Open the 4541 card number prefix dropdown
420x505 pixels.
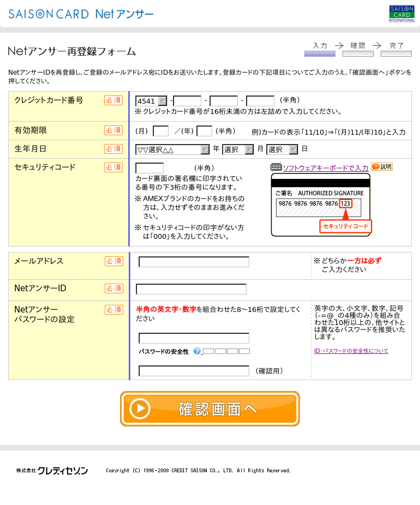(152, 101)
